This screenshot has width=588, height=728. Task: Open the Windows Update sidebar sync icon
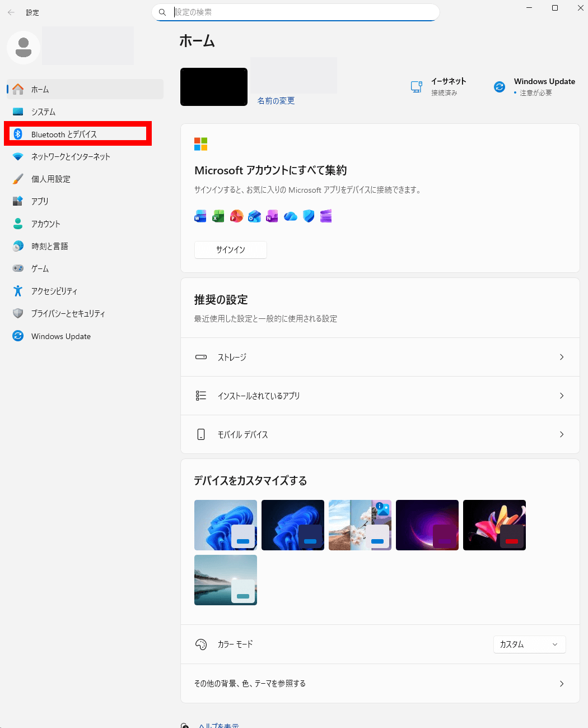[x=18, y=336]
